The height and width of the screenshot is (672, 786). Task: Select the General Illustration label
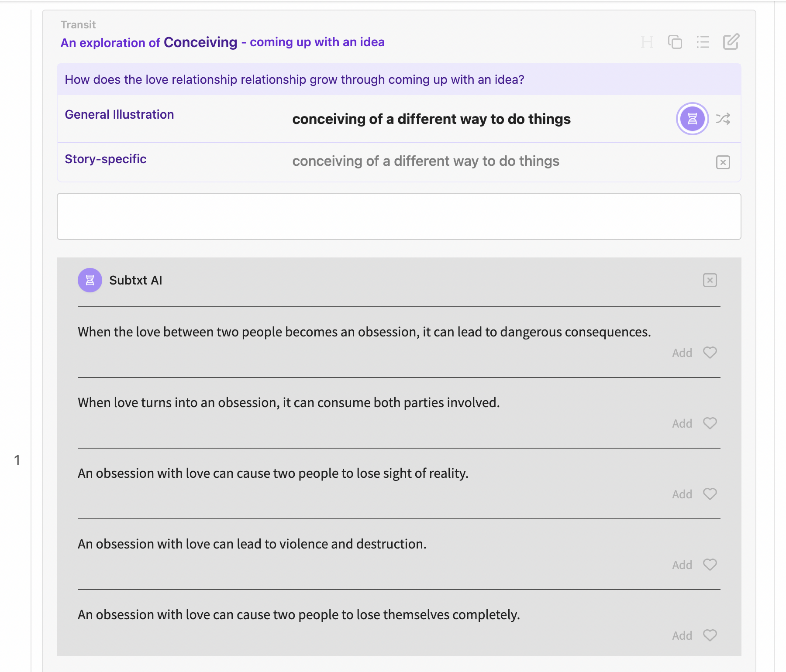[119, 114]
